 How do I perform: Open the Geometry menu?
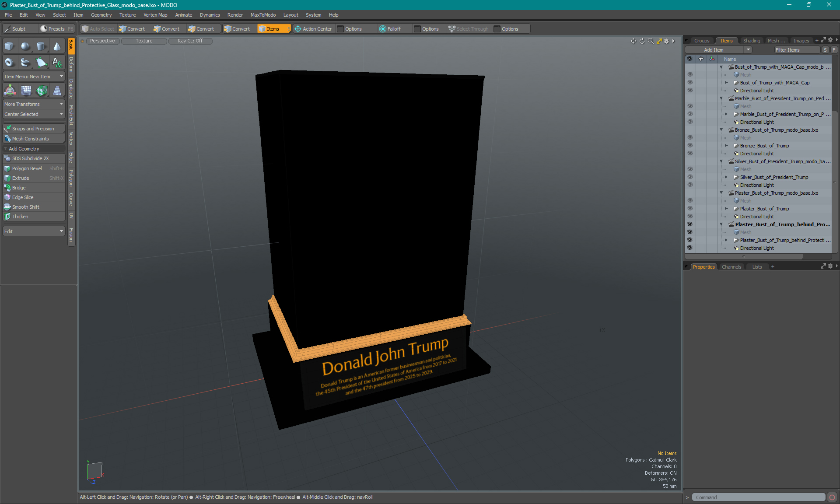click(101, 15)
